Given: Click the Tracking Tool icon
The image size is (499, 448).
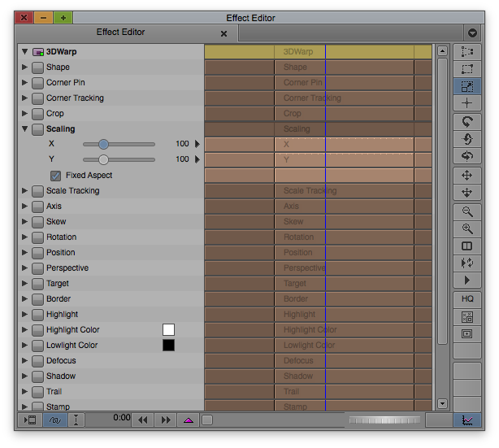Looking at the screenshot, I should (x=466, y=333).
